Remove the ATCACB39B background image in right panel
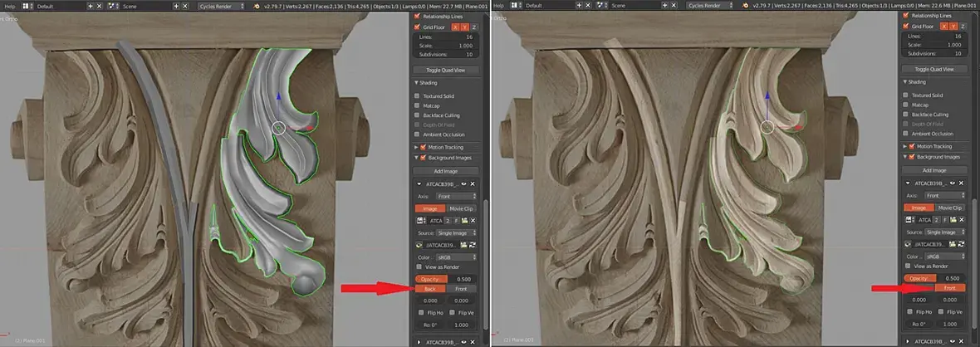This screenshot has width=980, height=347. (961, 183)
